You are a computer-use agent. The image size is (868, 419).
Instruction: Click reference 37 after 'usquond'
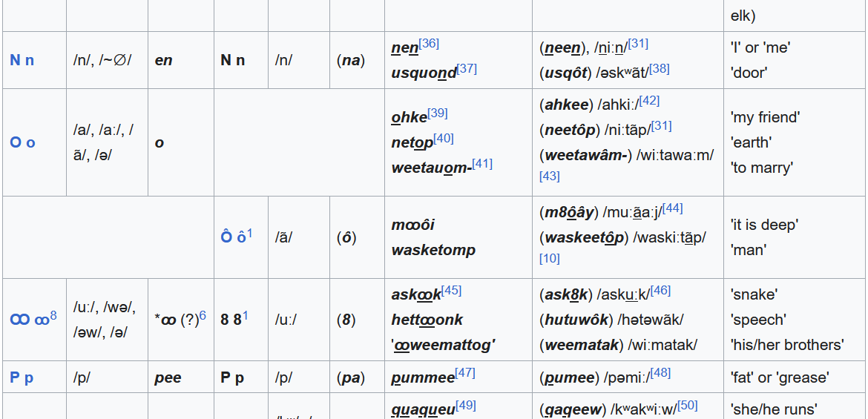tap(467, 69)
